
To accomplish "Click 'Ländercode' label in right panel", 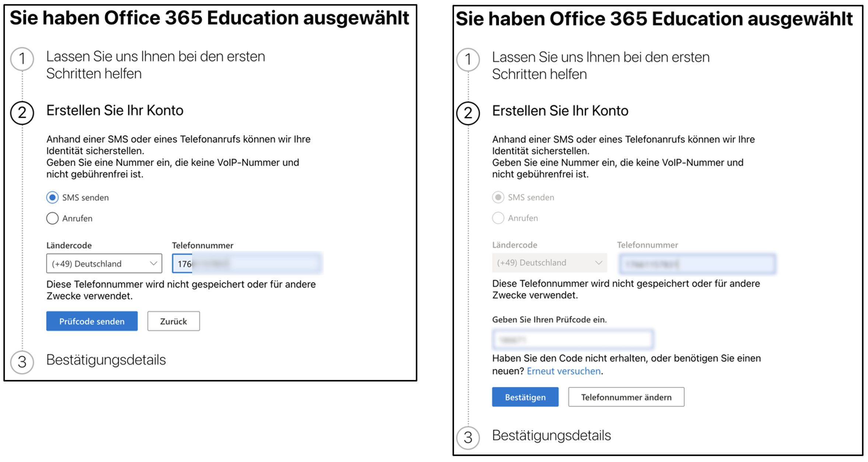I will tap(515, 245).
